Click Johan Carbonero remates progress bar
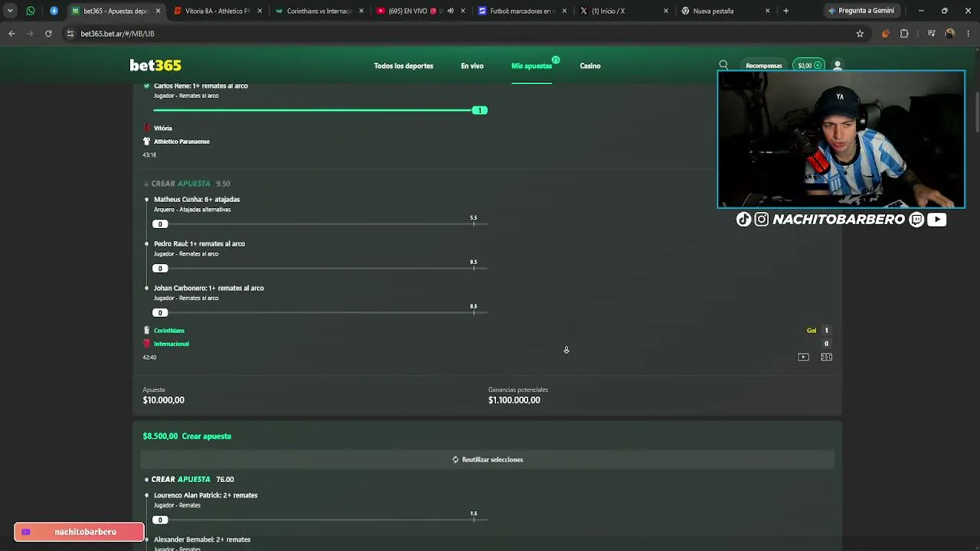This screenshot has height=551, width=980. point(320,313)
